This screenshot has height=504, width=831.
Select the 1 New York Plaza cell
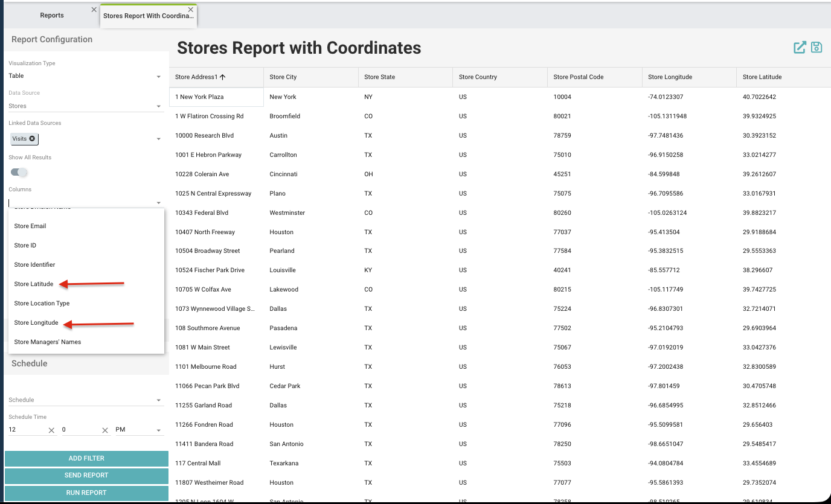(x=216, y=97)
